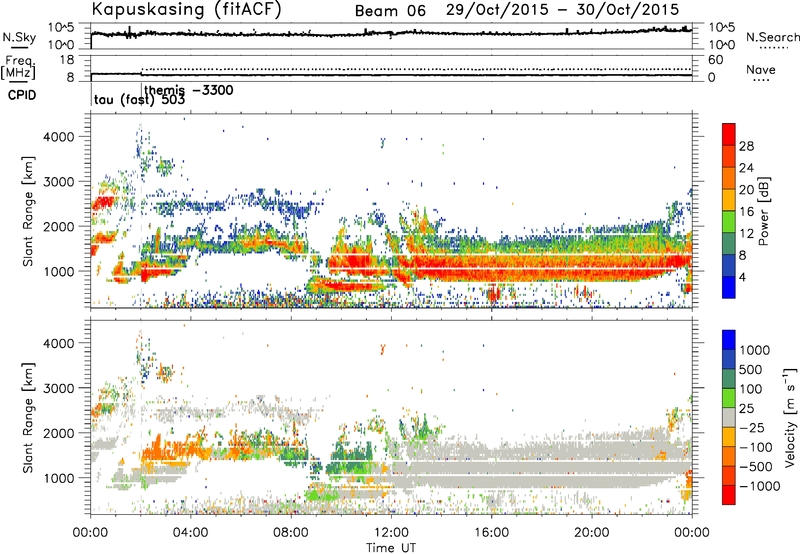800x554 pixels.
Task: Click the 'N.Search' legend label
Action: 772,37
